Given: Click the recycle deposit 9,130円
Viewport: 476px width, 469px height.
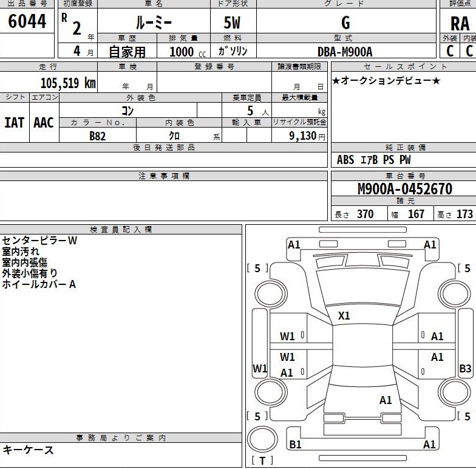Looking at the screenshot, I should [x=307, y=135].
